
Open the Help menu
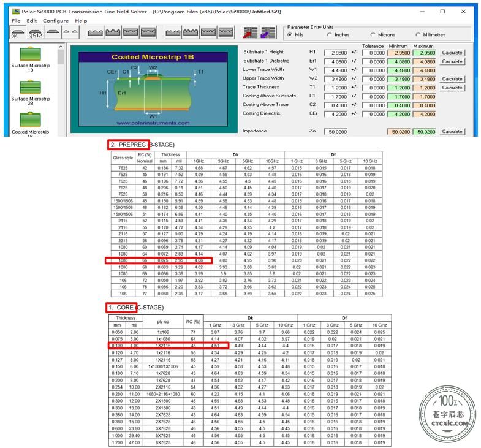81,21
